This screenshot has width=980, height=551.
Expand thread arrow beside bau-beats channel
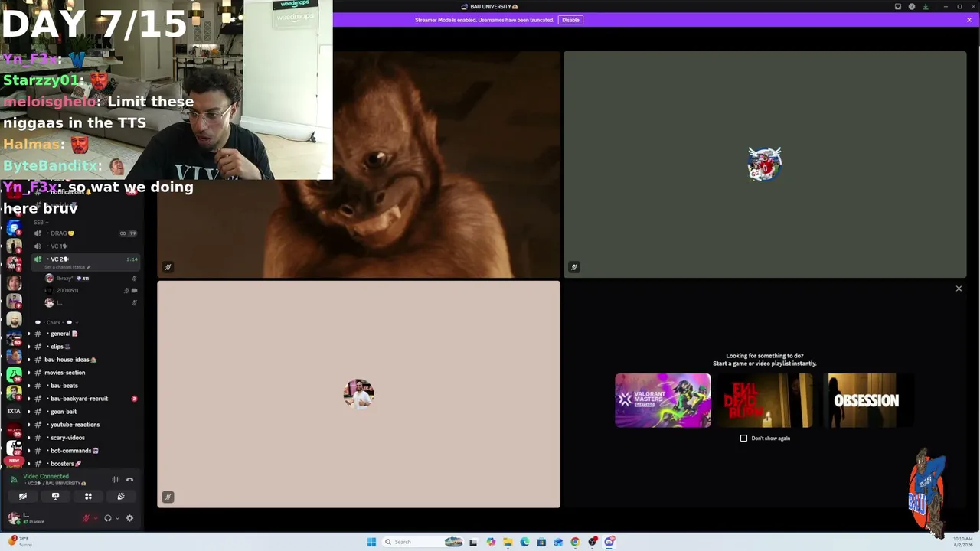(29, 386)
